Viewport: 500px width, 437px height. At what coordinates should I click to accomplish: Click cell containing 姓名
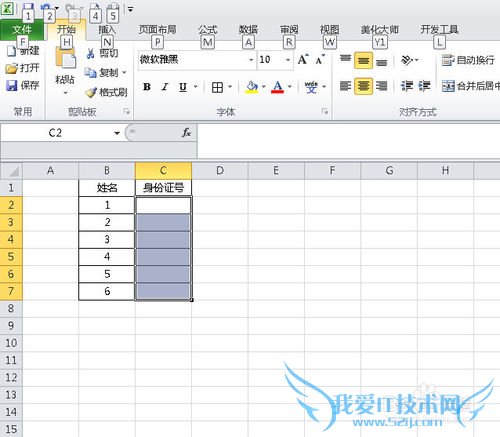point(107,188)
